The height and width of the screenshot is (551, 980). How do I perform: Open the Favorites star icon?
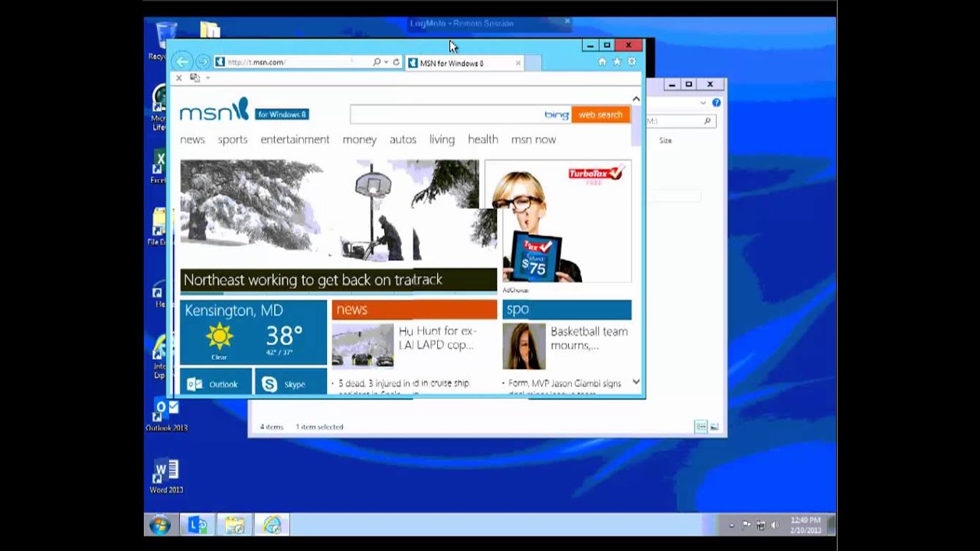[617, 62]
